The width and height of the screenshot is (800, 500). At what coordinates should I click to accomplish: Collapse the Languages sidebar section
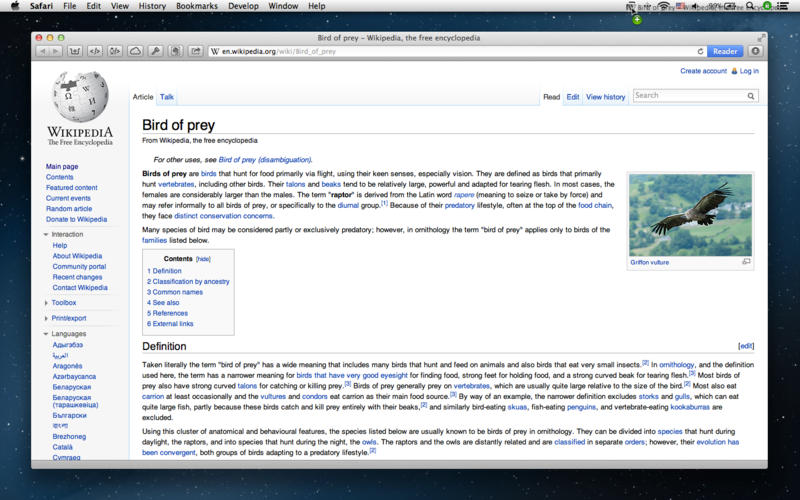[46, 334]
